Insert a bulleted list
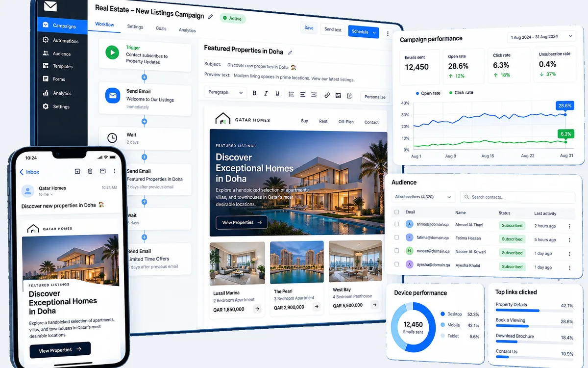This screenshot has height=368, width=588. point(291,94)
